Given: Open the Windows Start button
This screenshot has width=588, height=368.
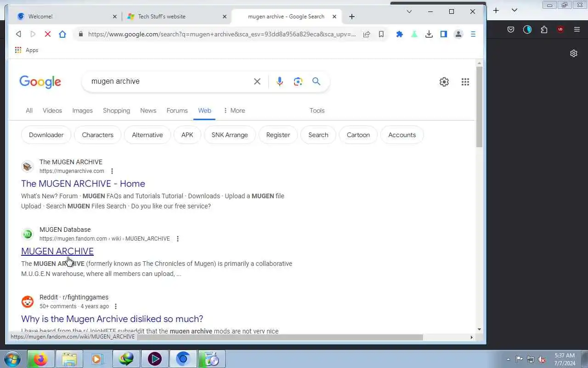Looking at the screenshot, I should tap(12, 359).
